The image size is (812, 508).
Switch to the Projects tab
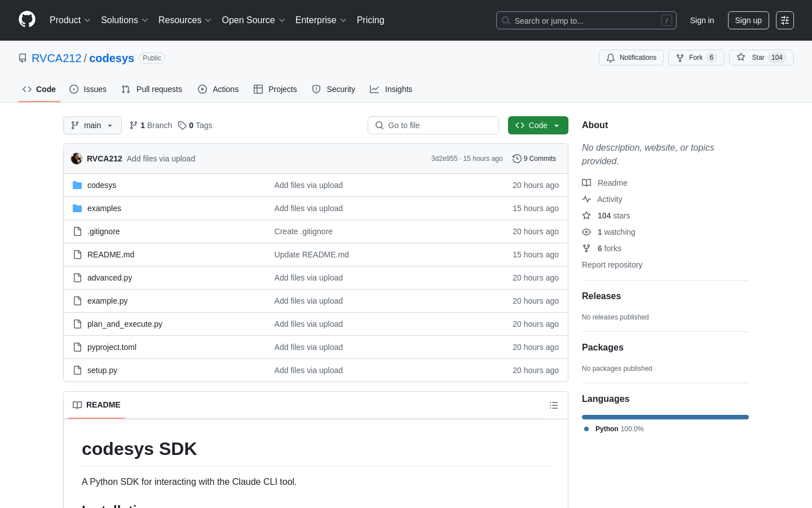coord(275,89)
